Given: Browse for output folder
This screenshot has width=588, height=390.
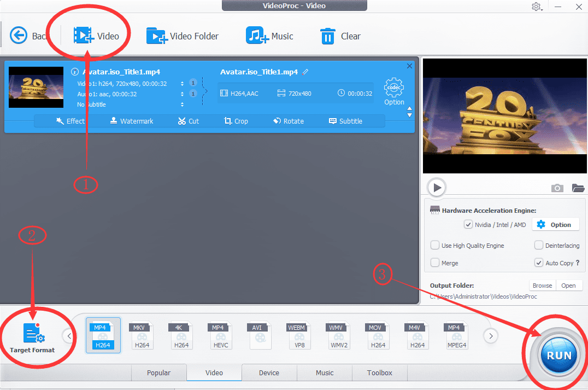Looking at the screenshot, I should (x=542, y=286).
